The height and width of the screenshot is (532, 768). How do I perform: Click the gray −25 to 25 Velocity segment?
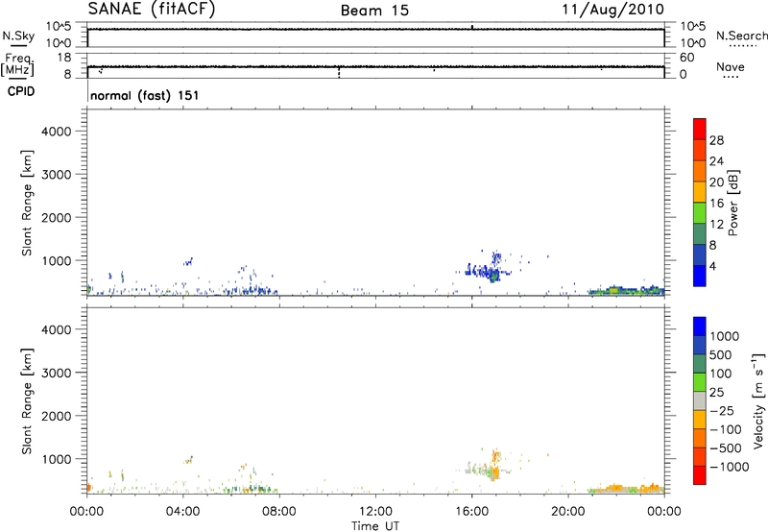[700, 400]
